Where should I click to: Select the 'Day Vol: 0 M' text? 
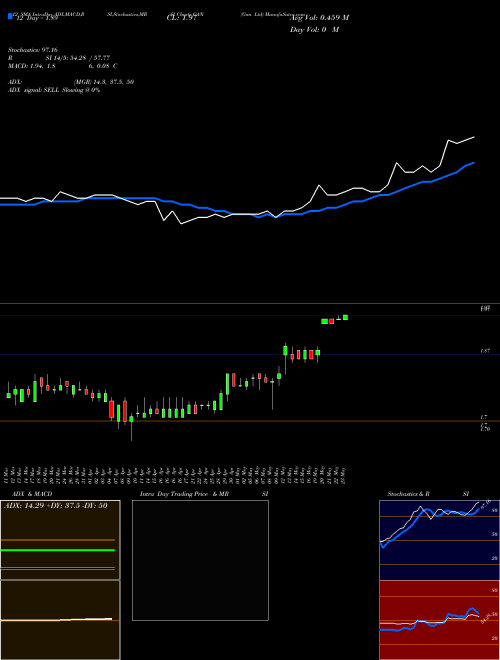(314, 29)
